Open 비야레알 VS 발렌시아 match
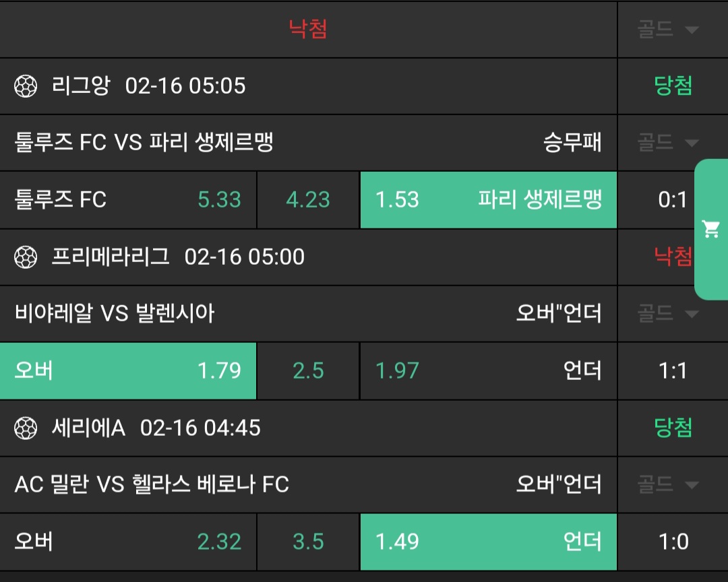728x582 pixels. point(115,314)
